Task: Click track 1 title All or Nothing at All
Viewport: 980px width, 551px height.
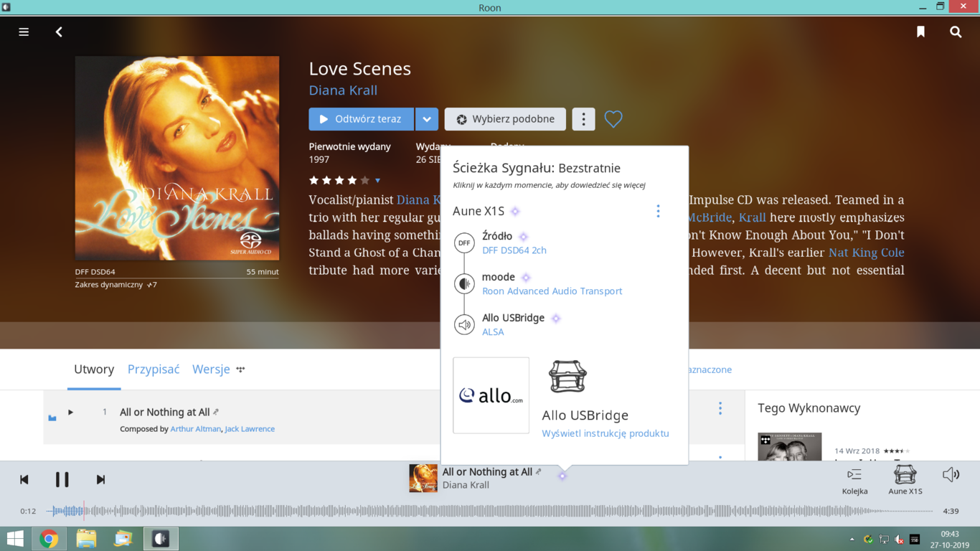Action: coord(165,413)
